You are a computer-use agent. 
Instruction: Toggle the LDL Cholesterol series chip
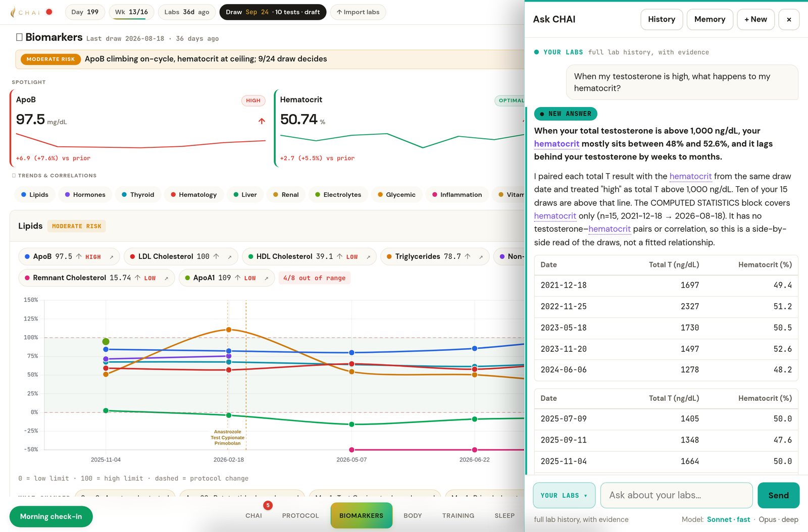(x=181, y=256)
